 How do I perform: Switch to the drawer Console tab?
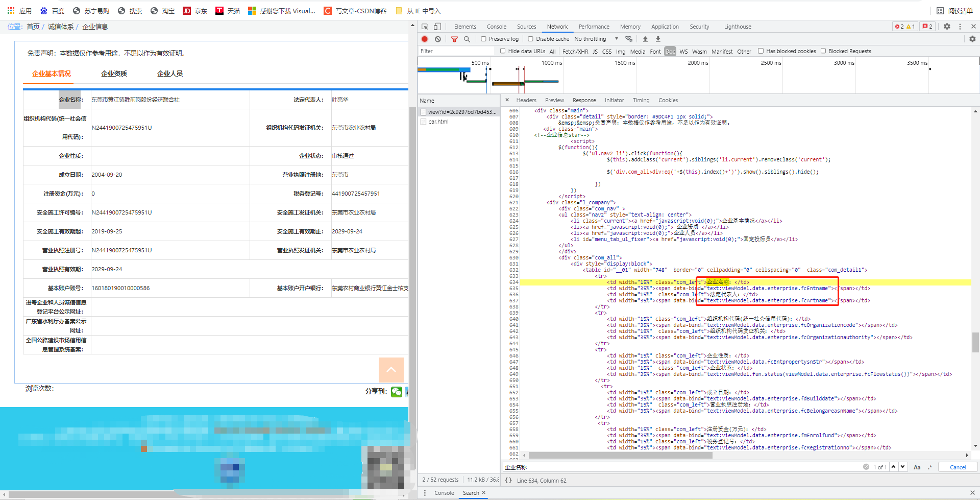pyautogui.click(x=444, y=493)
